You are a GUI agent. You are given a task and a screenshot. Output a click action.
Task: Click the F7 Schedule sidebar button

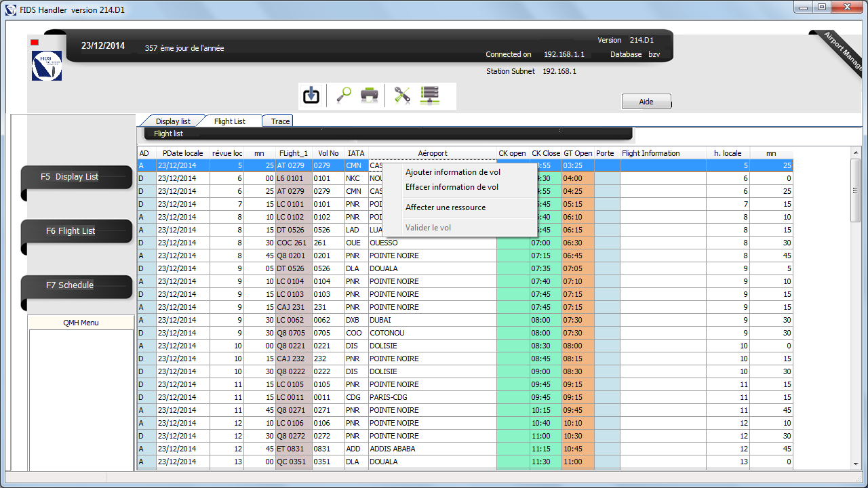pos(77,285)
